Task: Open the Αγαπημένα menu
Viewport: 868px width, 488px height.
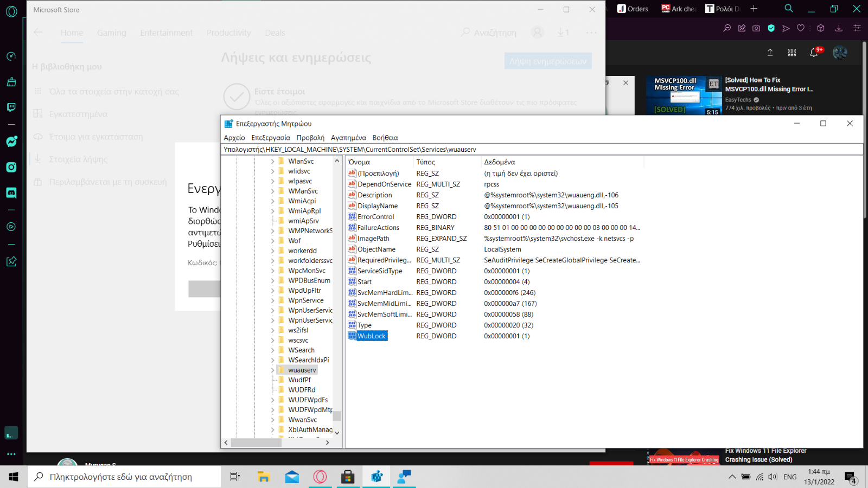Action: pos(348,138)
